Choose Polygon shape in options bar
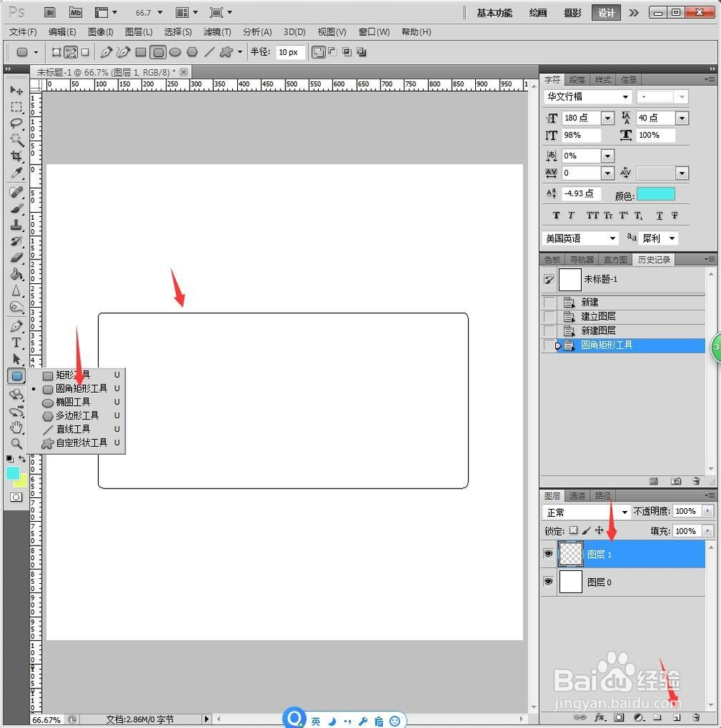The width and height of the screenshot is (721, 728). click(x=192, y=52)
